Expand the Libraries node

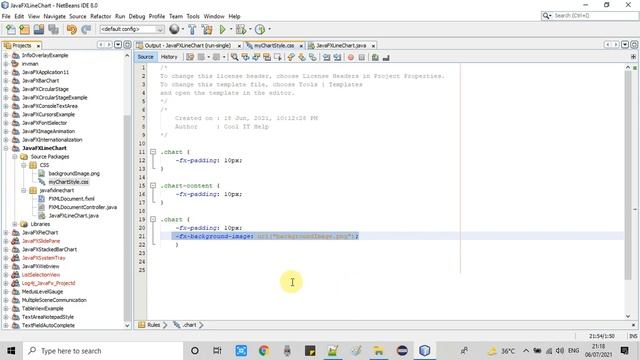15,224
